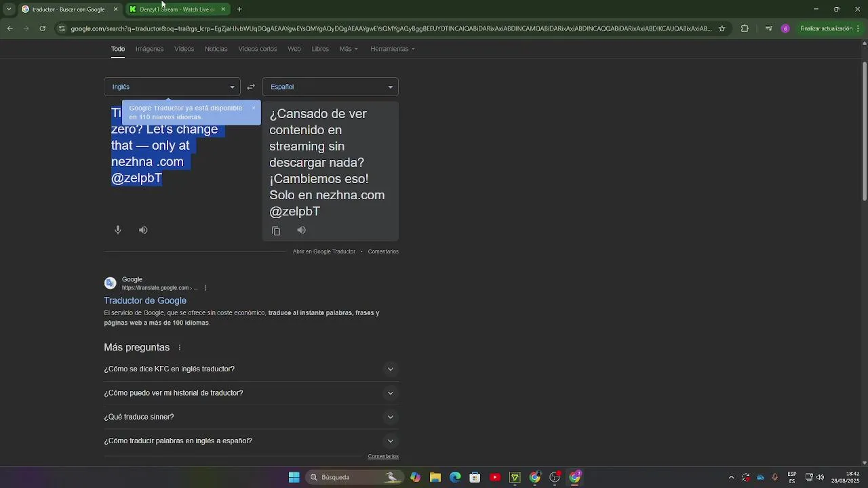Screen dimensions: 868x488
Task: Open the media controls icon in toolbar
Action: [x=768, y=28]
